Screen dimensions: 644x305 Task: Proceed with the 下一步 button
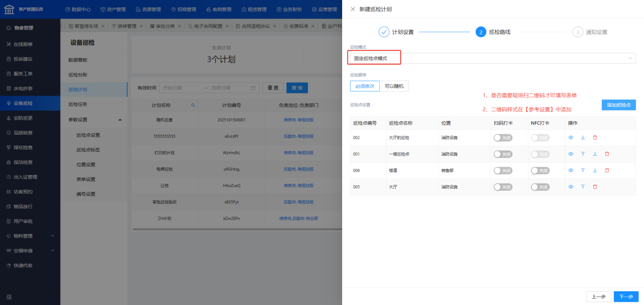[626, 297]
